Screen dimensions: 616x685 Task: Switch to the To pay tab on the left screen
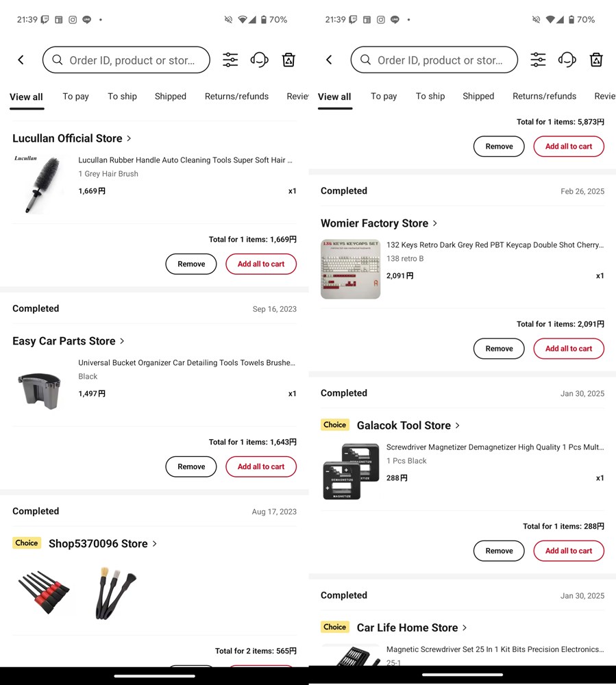pos(76,97)
